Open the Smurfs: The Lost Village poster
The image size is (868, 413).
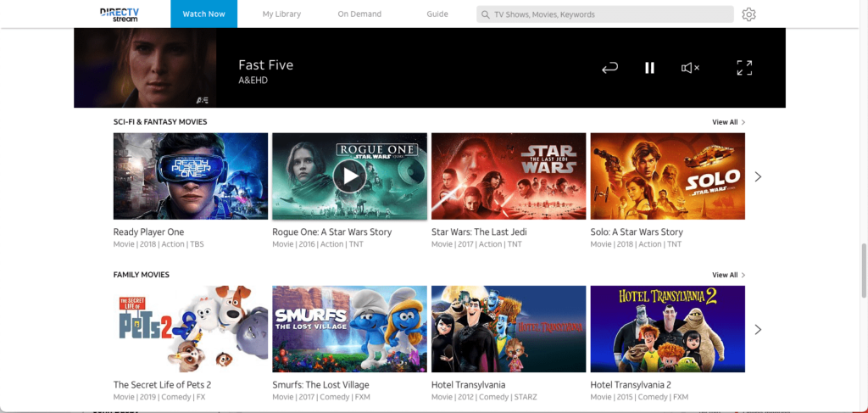point(349,329)
